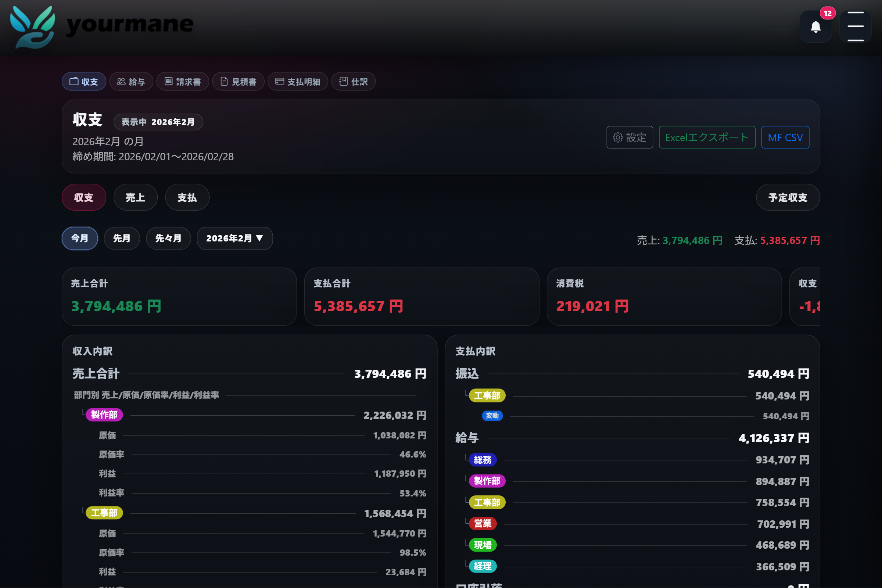Switch to the 支払 view tab
Screen dimensions: 882x588
coord(187,197)
